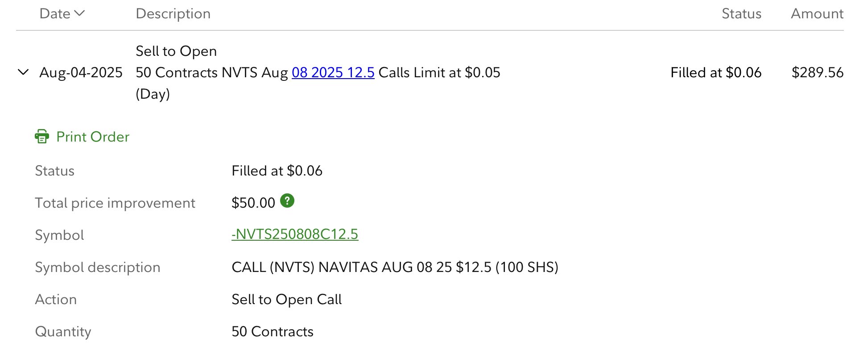Toggle the Date column sort chevron

80,13
